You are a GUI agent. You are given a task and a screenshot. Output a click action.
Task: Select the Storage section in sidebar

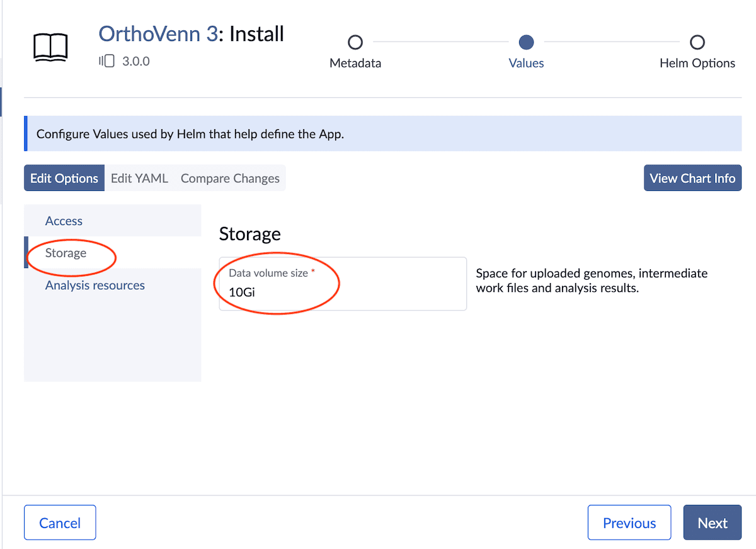click(x=113, y=253)
